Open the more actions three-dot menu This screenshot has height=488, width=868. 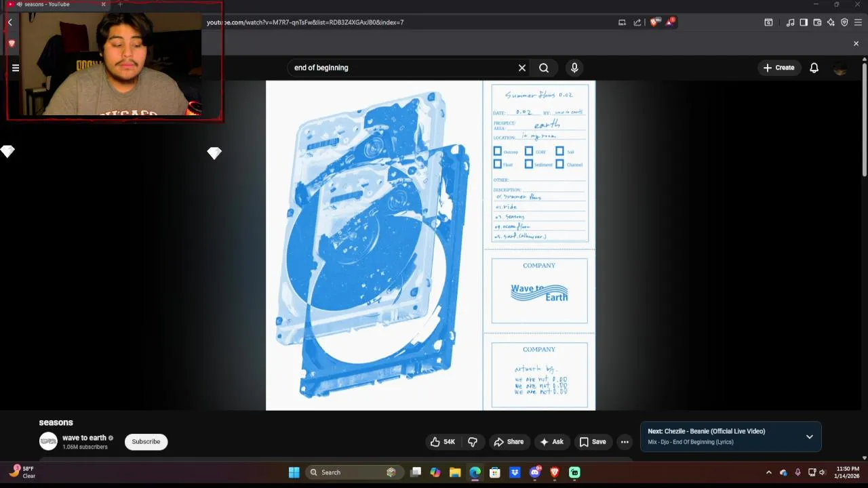click(x=625, y=442)
